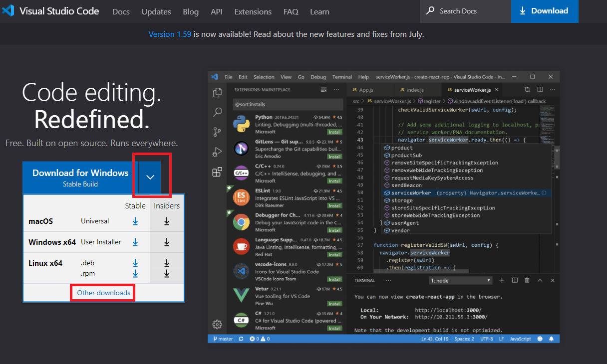This screenshot has width=607, height=364.
Task: Click the Search Docs input field
Action: point(465,11)
